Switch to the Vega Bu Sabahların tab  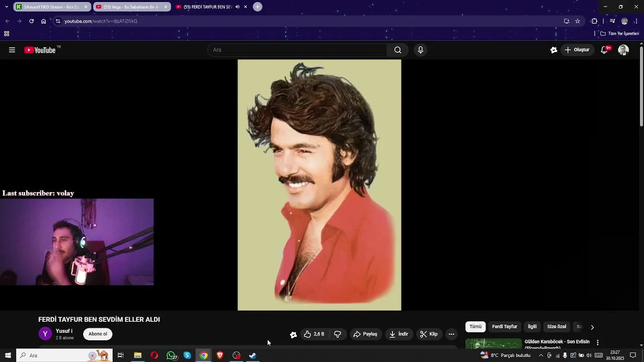tap(132, 7)
